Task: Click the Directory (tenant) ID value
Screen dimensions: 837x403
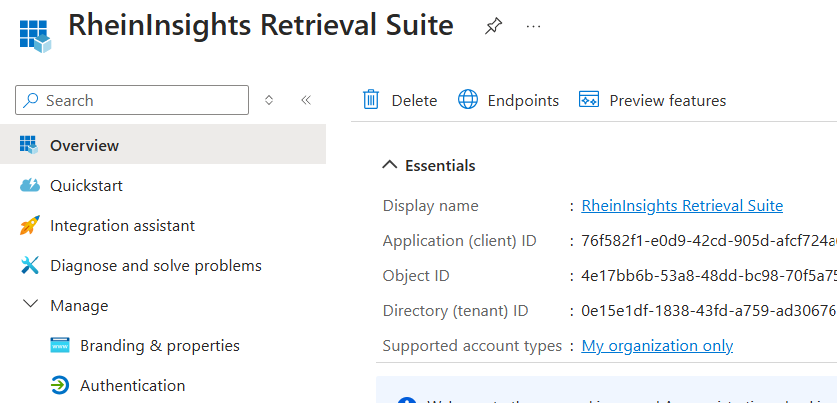Action: [x=709, y=310]
